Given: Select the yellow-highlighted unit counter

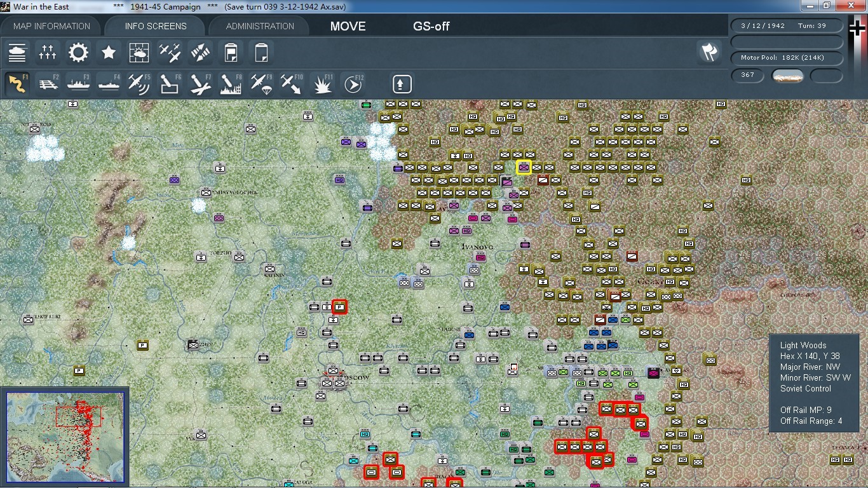Looking at the screenshot, I should 524,168.
